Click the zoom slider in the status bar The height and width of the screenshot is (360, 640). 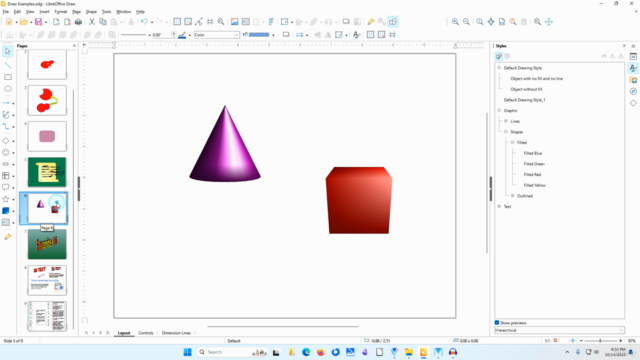[600, 340]
